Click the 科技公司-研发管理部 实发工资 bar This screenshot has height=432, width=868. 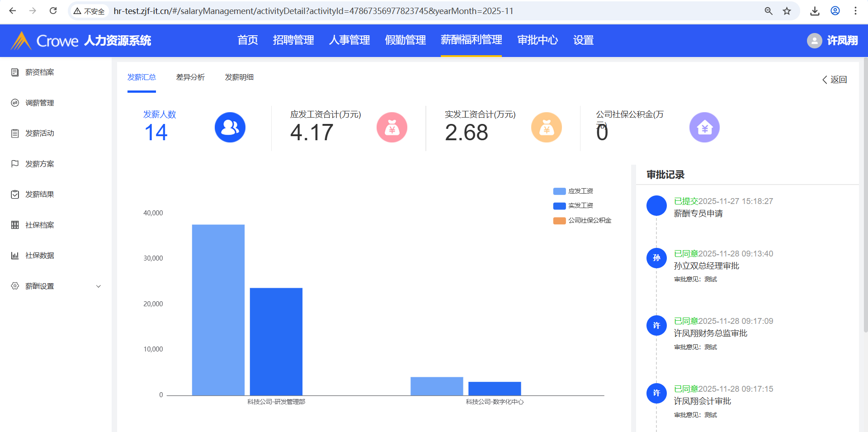click(276, 342)
